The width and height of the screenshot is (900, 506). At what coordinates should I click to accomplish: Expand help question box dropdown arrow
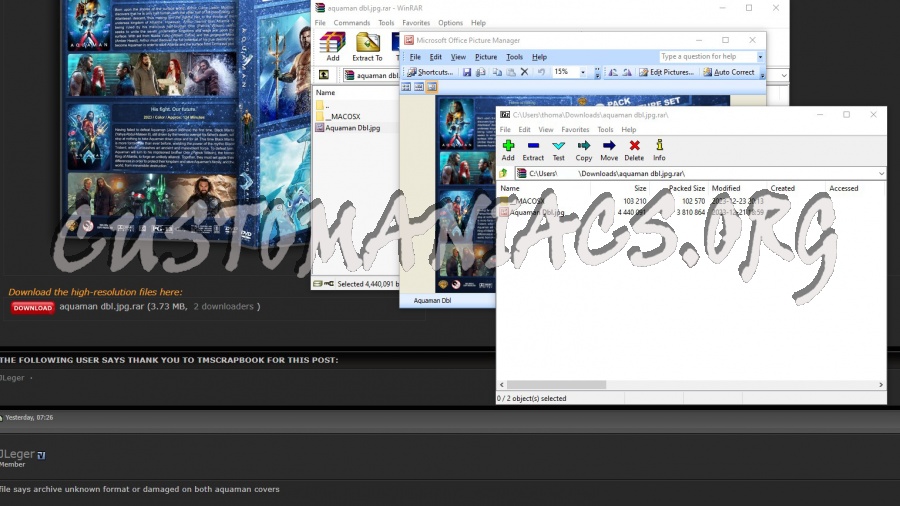pos(760,57)
